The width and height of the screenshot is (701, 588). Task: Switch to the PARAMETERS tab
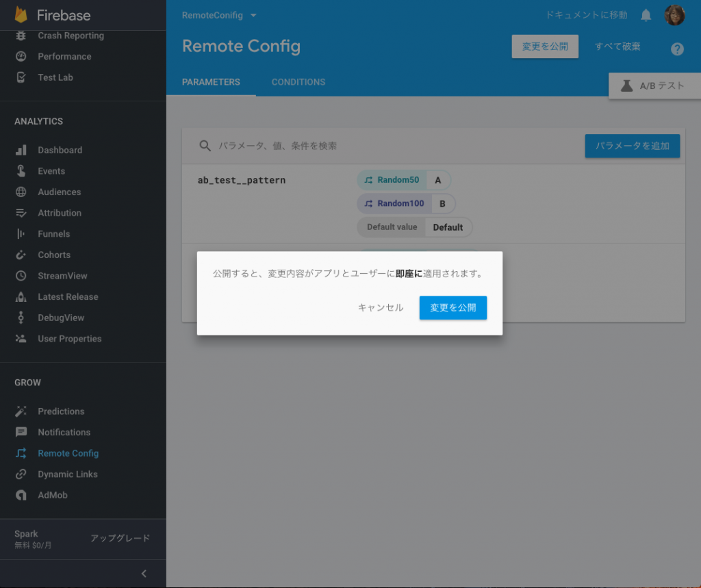(211, 82)
